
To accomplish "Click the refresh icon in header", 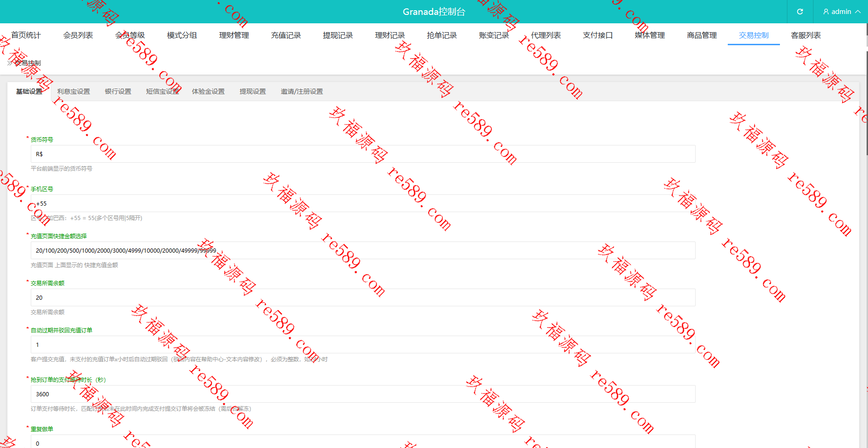I will 800,12.
